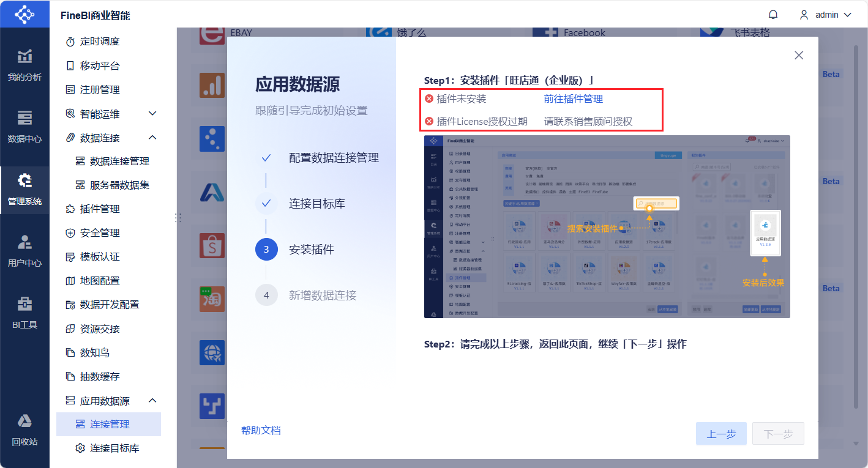This screenshot has width=868, height=468.
Task: Click the orange bar chart source icon
Action: click(x=212, y=86)
